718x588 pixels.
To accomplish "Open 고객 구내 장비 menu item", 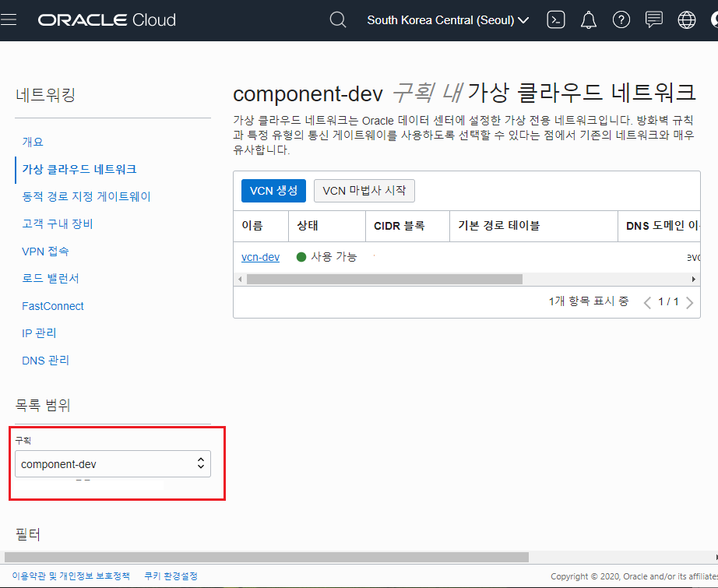I will point(58,224).
